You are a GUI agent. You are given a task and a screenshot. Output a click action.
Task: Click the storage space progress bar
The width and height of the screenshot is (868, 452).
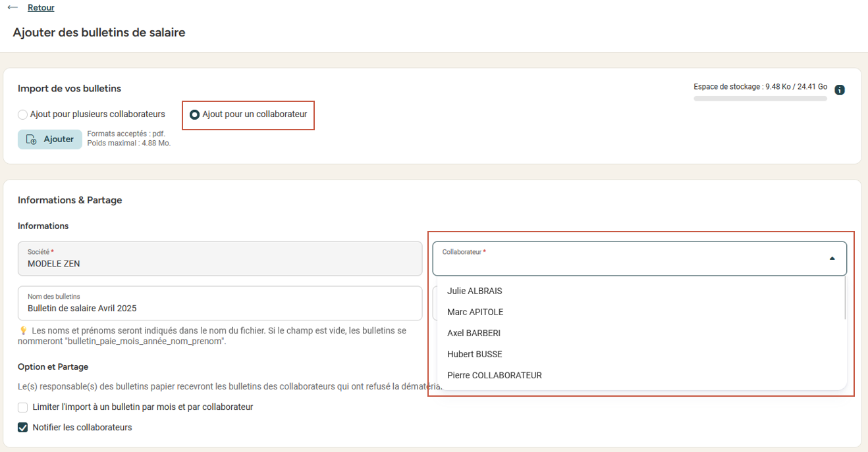click(x=760, y=99)
